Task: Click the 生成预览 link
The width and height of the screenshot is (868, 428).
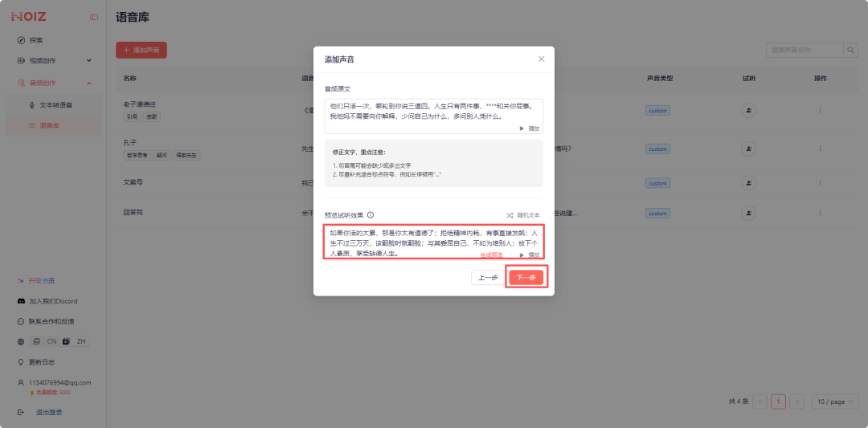Action: (x=491, y=255)
